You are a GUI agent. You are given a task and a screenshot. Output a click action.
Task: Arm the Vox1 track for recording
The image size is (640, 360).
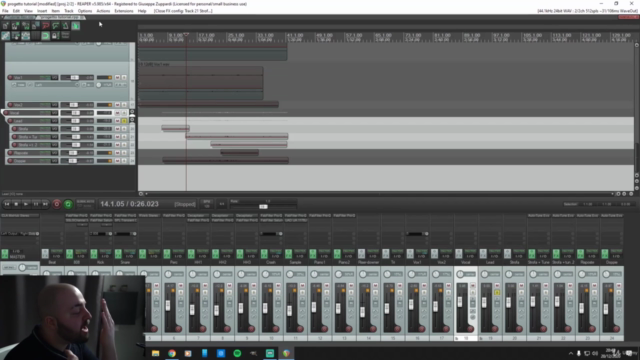pyautogui.click(x=10, y=77)
